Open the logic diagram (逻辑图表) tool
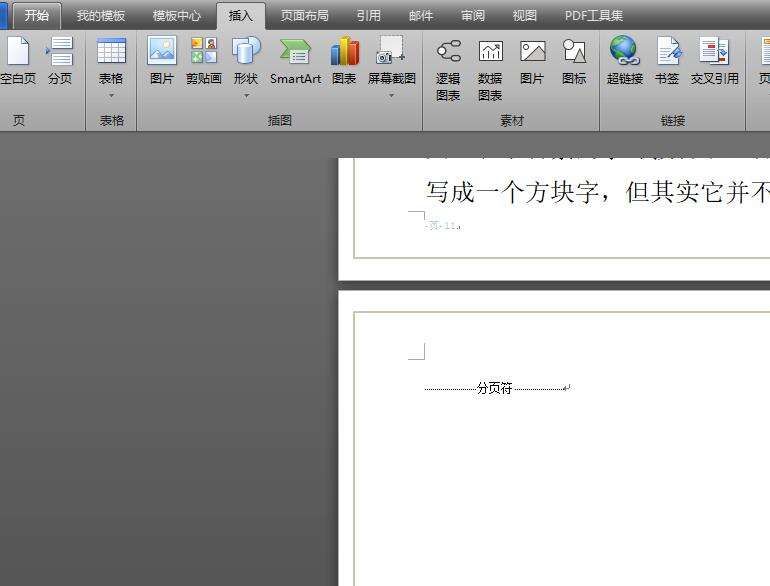Image resolution: width=770 pixels, height=586 pixels. point(448,68)
